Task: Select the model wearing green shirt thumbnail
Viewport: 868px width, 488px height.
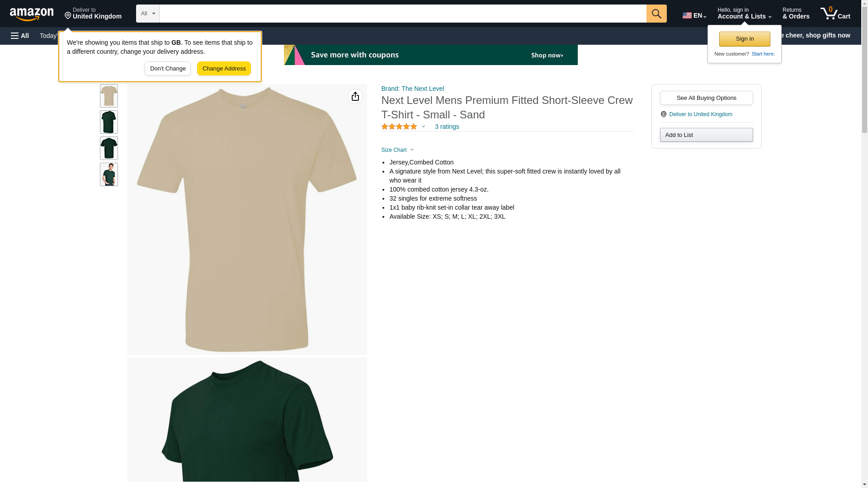Action: point(109,174)
